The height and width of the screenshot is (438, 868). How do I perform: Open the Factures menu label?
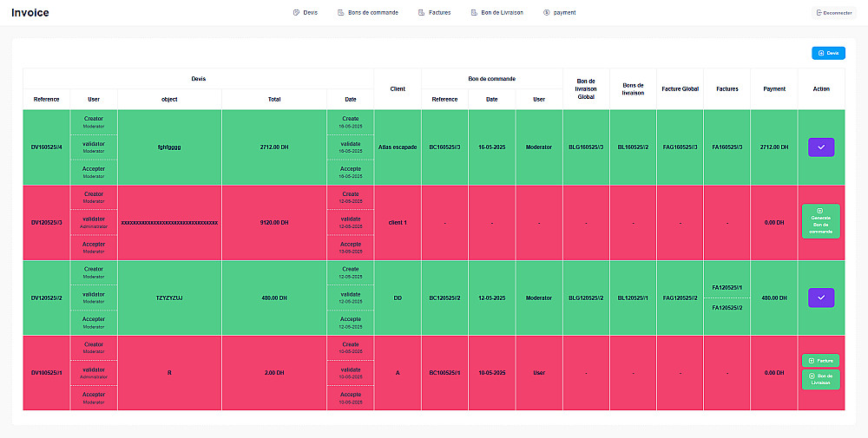(x=440, y=13)
